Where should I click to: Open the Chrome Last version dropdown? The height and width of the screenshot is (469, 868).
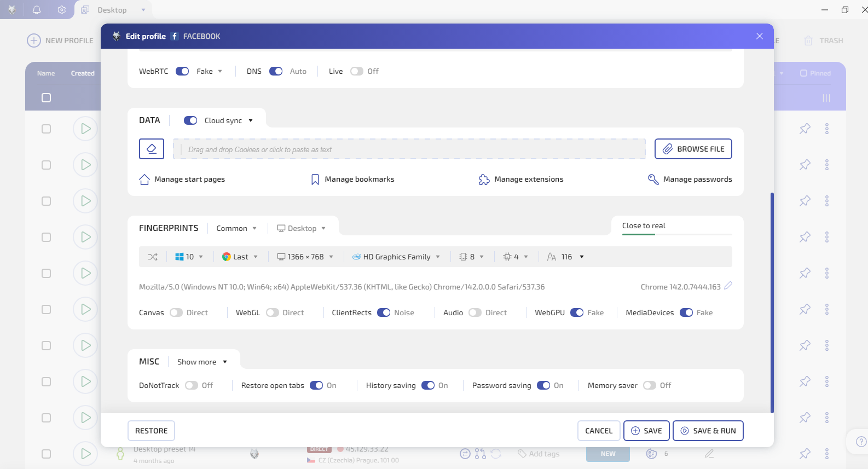click(240, 257)
